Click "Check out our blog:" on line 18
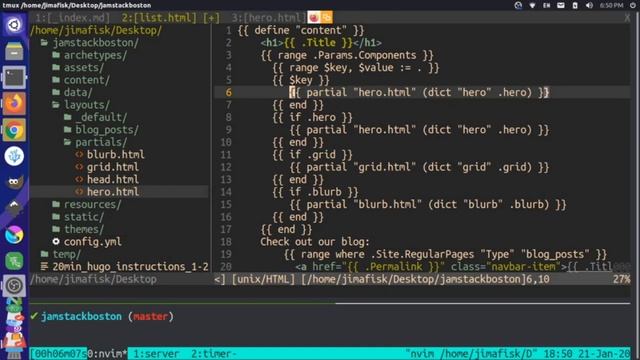 coord(315,242)
